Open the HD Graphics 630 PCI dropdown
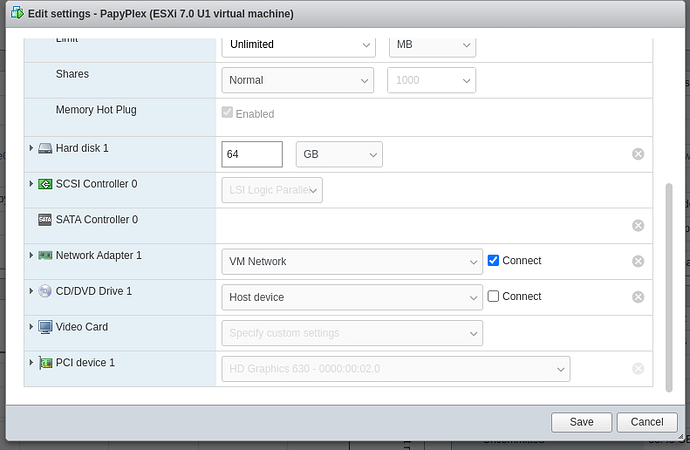This screenshot has height=450, width=690. 396,369
